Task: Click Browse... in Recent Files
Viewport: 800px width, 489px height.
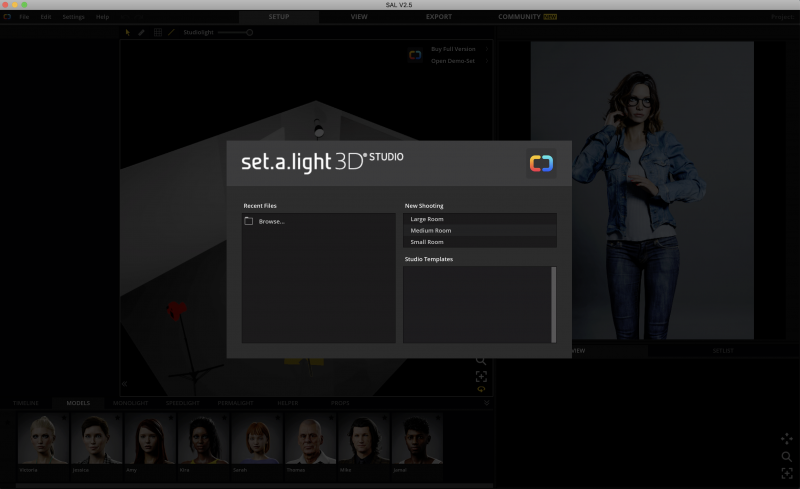Action: (x=271, y=222)
